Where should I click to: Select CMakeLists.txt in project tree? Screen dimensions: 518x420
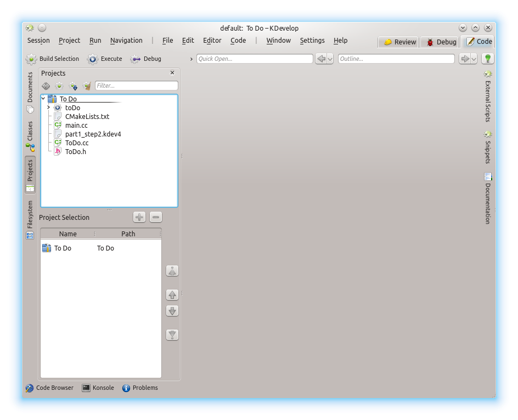(x=87, y=117)
